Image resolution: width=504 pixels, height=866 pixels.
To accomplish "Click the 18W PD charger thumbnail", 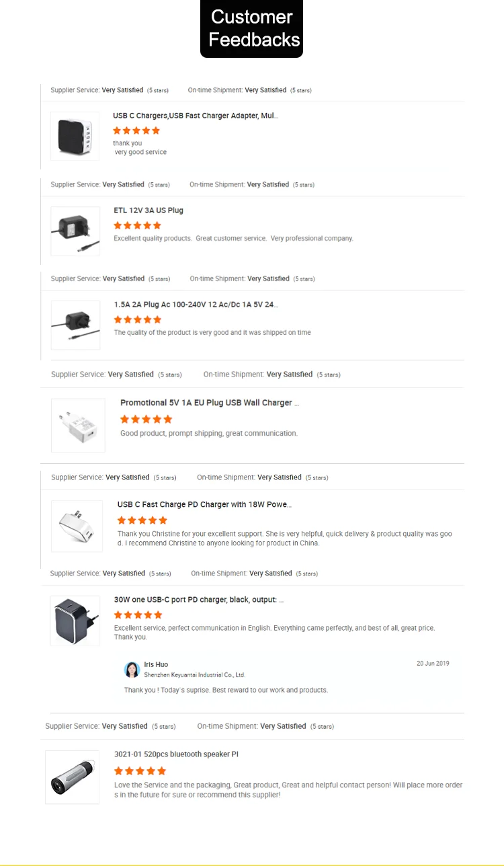I will pos(77,526).
